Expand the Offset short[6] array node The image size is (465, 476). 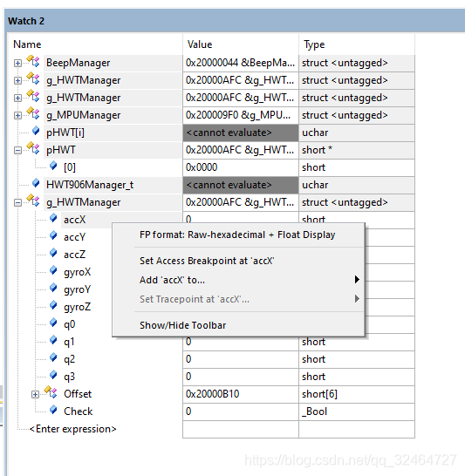[x=35, y=394]
